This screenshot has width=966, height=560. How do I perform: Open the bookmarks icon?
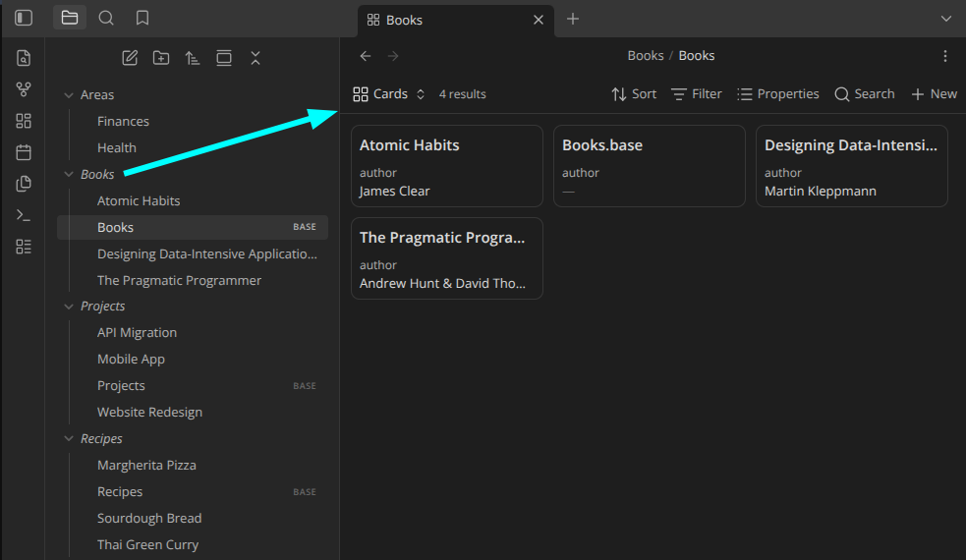pos(142,18)
